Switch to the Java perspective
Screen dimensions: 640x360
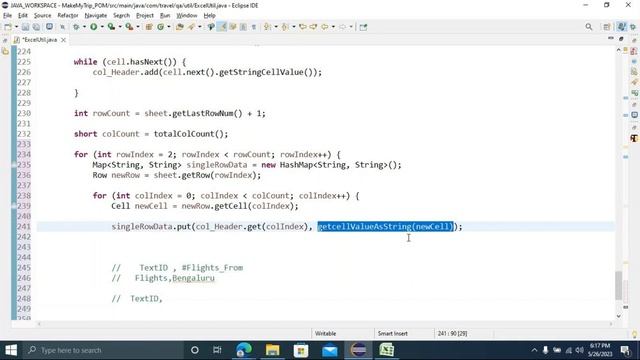[622, 27]
